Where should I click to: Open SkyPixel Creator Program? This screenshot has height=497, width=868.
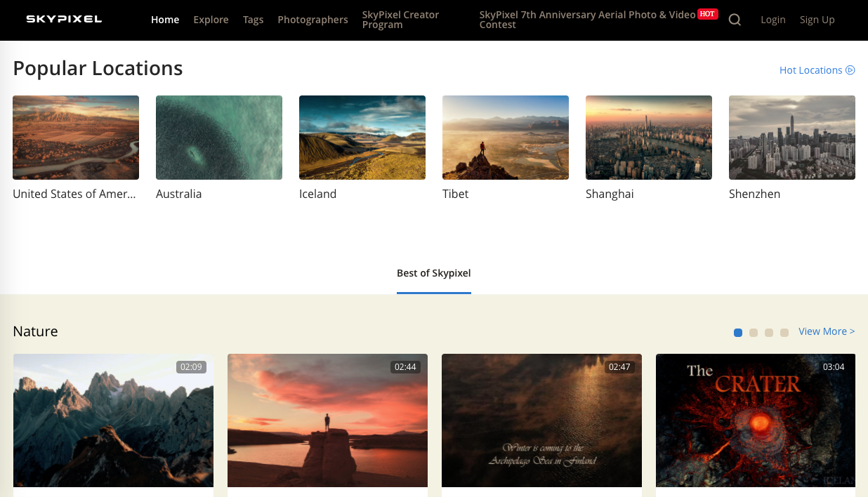click(400, 19)
